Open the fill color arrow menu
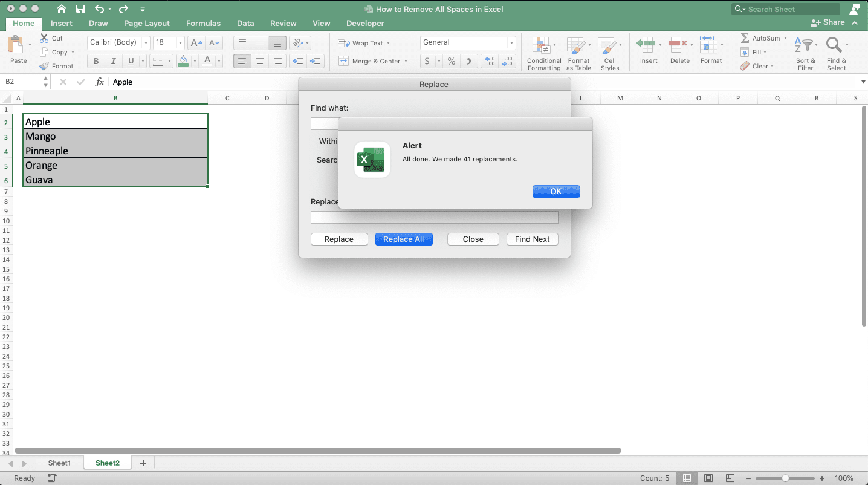 click(195, 61)
